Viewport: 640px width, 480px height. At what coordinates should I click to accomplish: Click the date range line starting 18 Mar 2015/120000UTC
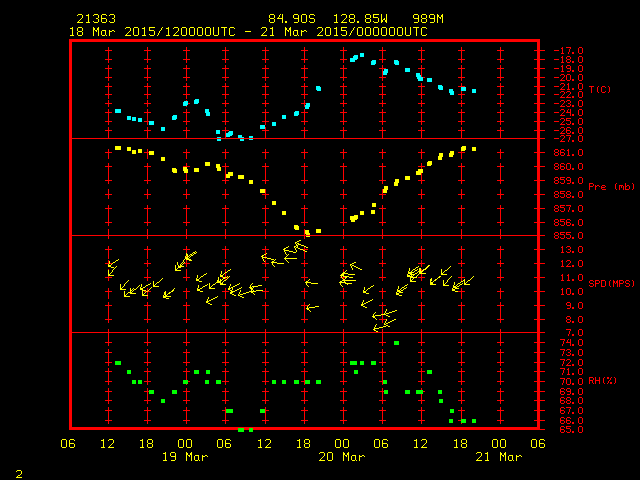tap(248, 32)
